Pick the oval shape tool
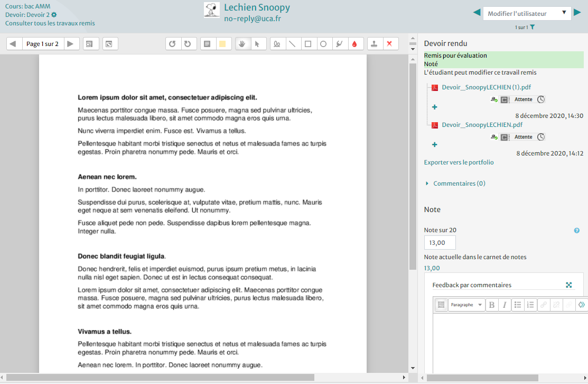The width and height of the screenshot is (588, 384). (323, 44)
